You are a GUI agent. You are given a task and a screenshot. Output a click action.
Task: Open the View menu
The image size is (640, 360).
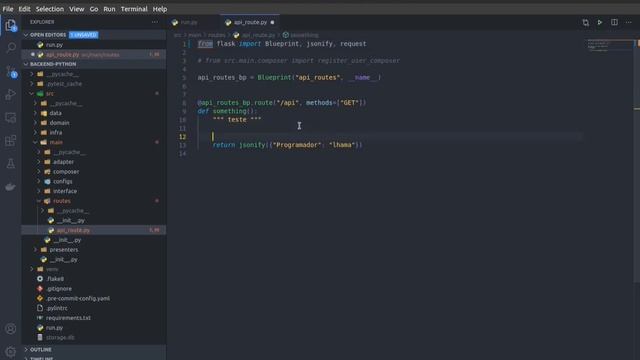(76, 9)
